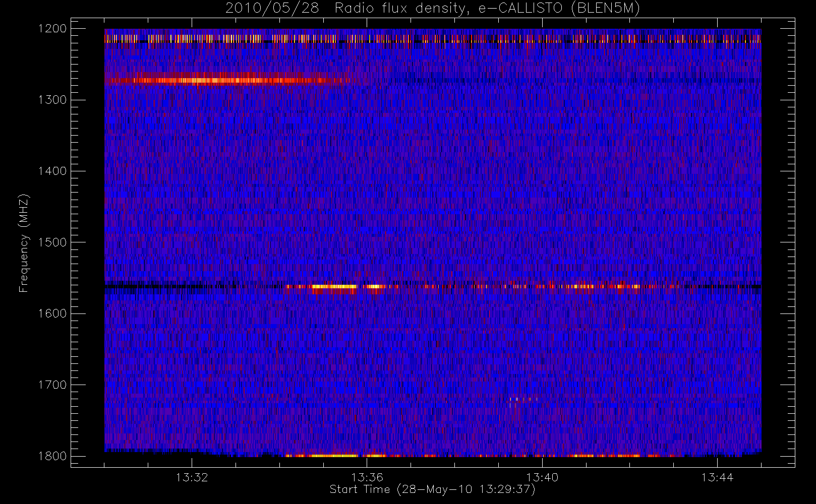Click the 1500 frequency tick label
Image resolution: width=816 pixels, height=504 pixels.
click(x=52, y=242)
